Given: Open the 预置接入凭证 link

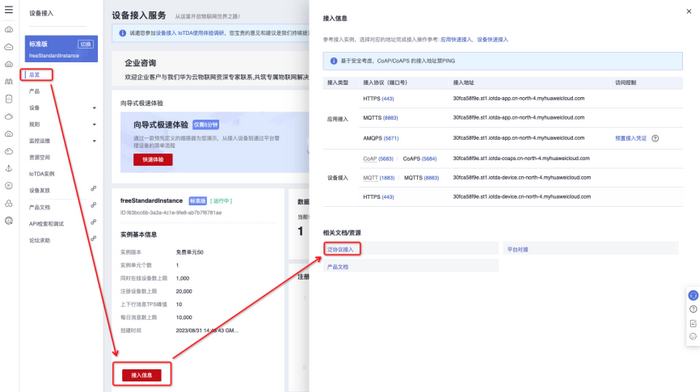Looking at the screenshot, I should pos(631,138).
